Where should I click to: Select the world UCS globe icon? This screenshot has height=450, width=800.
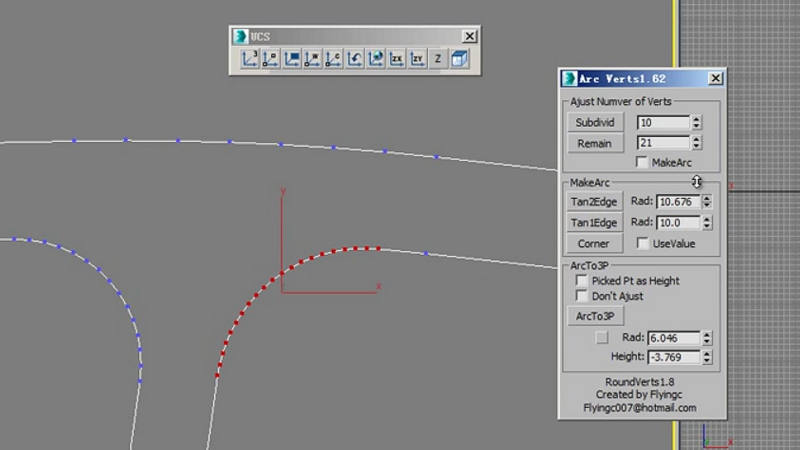[375, 59]
